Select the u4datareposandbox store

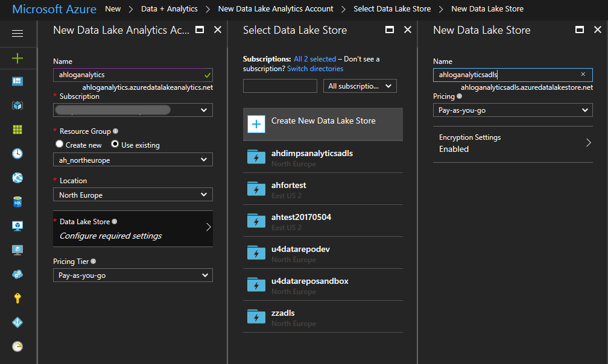(323, 284)
